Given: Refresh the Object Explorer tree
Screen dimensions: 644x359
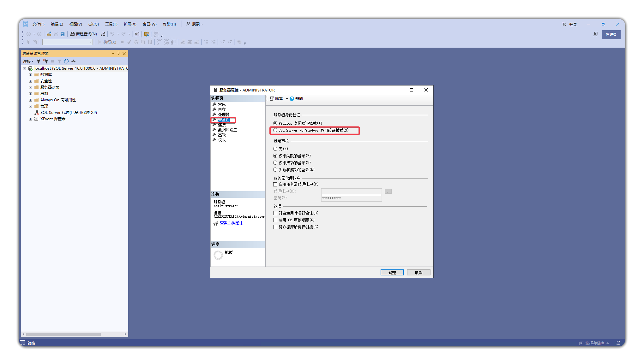Looking at the screenshot, I should 66,61.
